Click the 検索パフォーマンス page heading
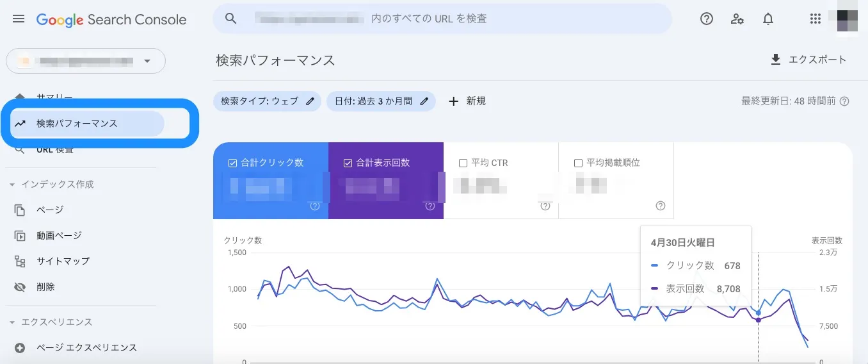Screen dimensions: 868x364 click(x=275, y=60)
